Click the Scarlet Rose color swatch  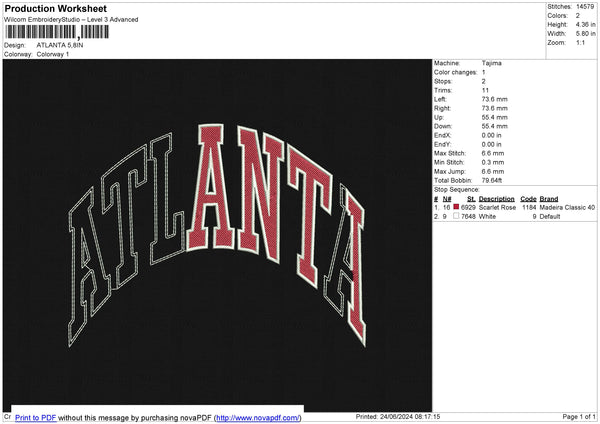(x=456, y=207)
